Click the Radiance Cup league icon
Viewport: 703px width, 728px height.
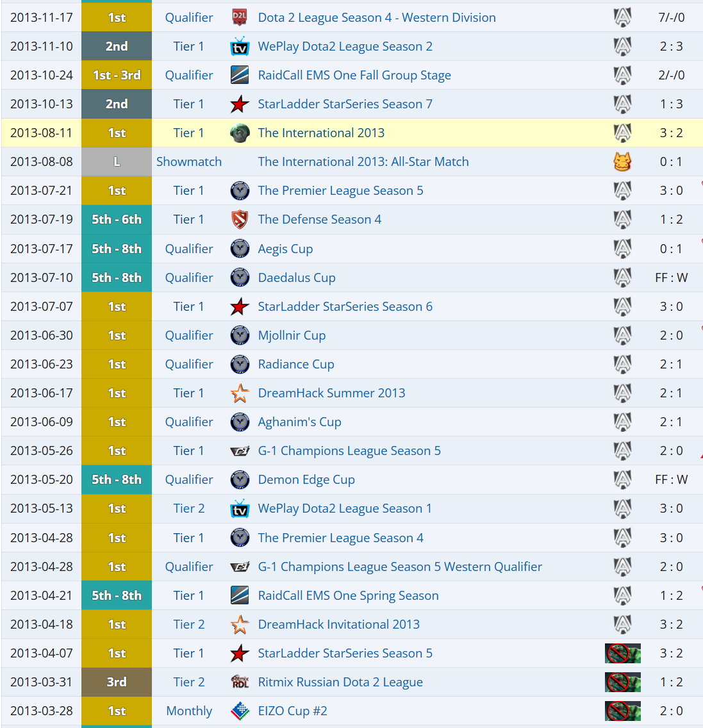[x=240, y=365]
